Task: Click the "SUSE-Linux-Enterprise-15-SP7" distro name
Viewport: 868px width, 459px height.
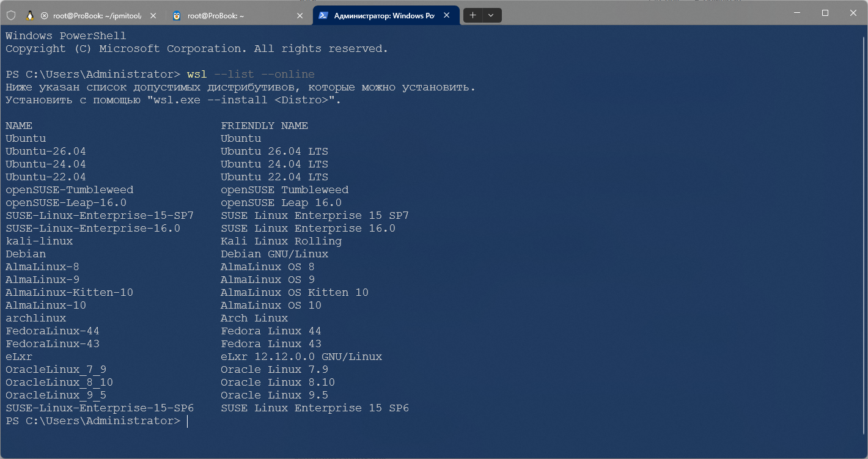Action: 100,216
